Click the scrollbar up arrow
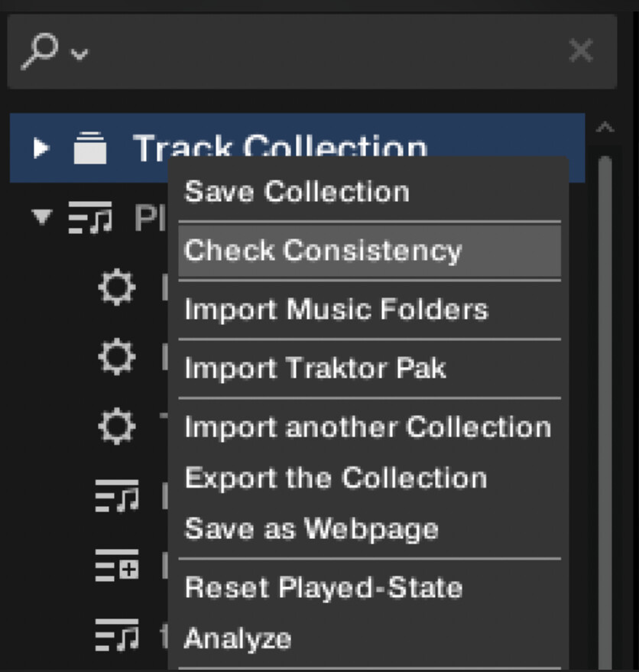Image resolution: width=639 pixels, height=672 pixels. 605,128
